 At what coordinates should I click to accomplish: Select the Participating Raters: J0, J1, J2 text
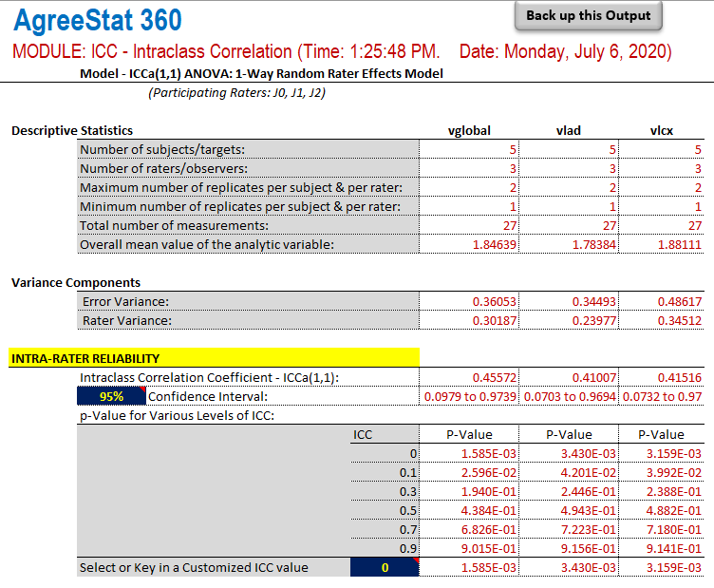pos(236,93)
